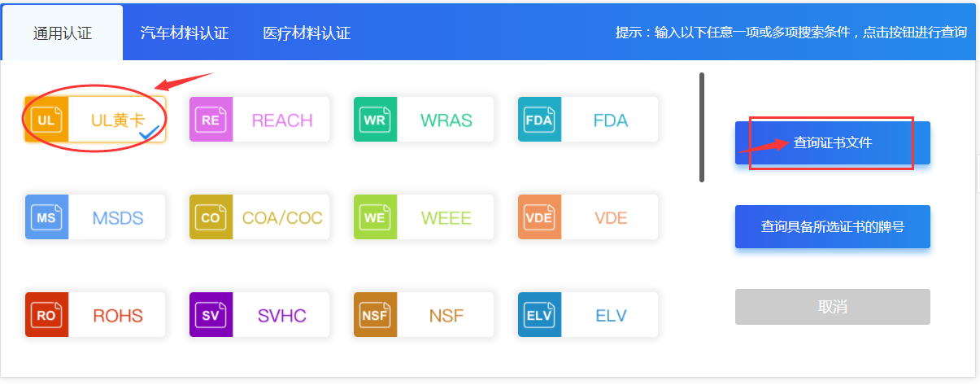Select the NSF certification option
This screenshot has height=385, width=980.
pos(446,315)
